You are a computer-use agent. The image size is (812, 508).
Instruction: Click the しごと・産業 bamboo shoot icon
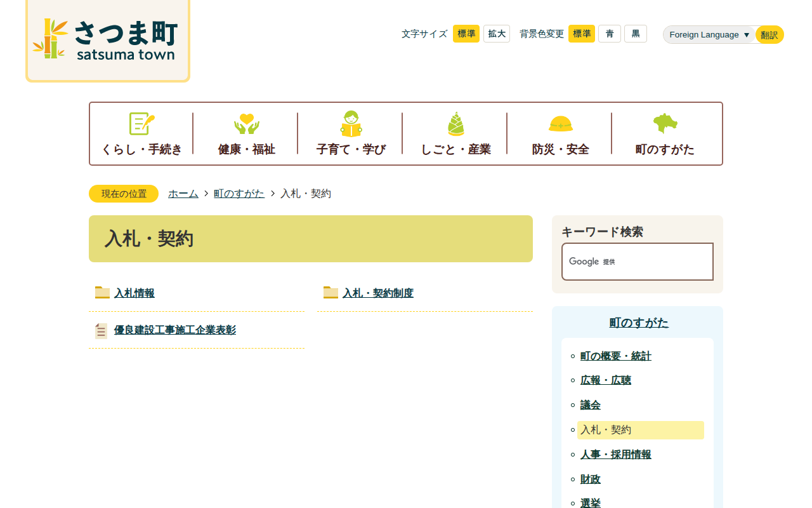coord(455,123)
